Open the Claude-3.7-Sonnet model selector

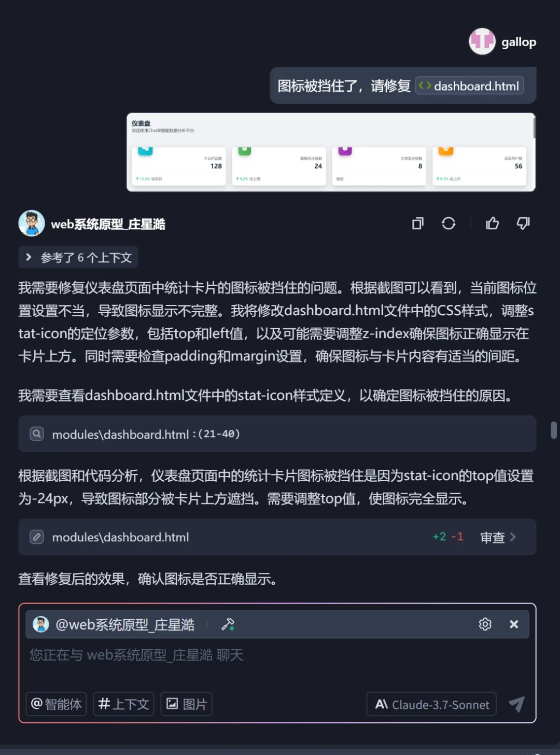(431, 704)
